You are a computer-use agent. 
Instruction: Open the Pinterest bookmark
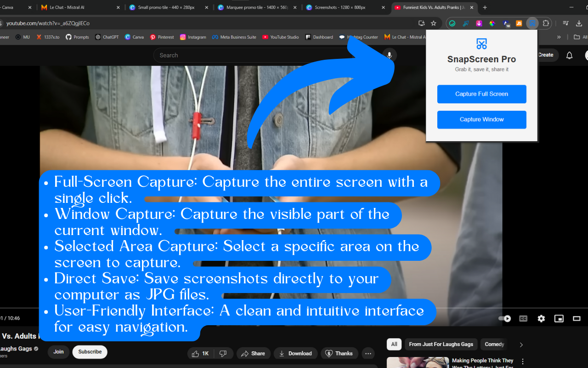162,37
